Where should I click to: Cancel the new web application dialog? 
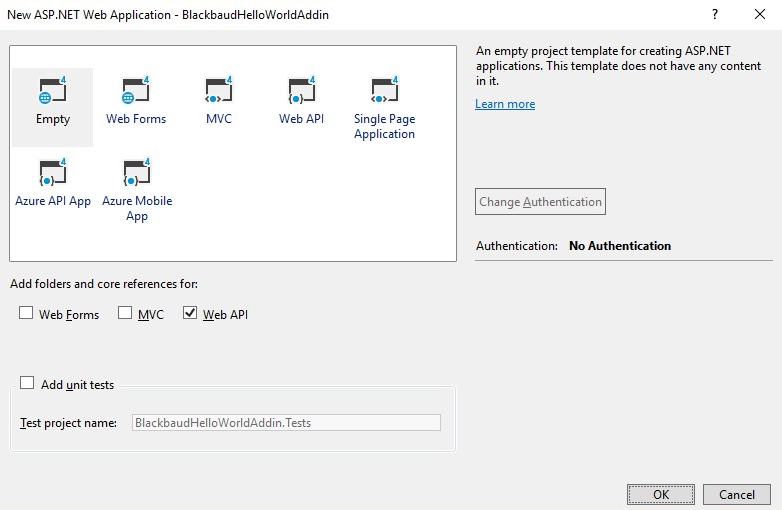[x=736, y=494]
